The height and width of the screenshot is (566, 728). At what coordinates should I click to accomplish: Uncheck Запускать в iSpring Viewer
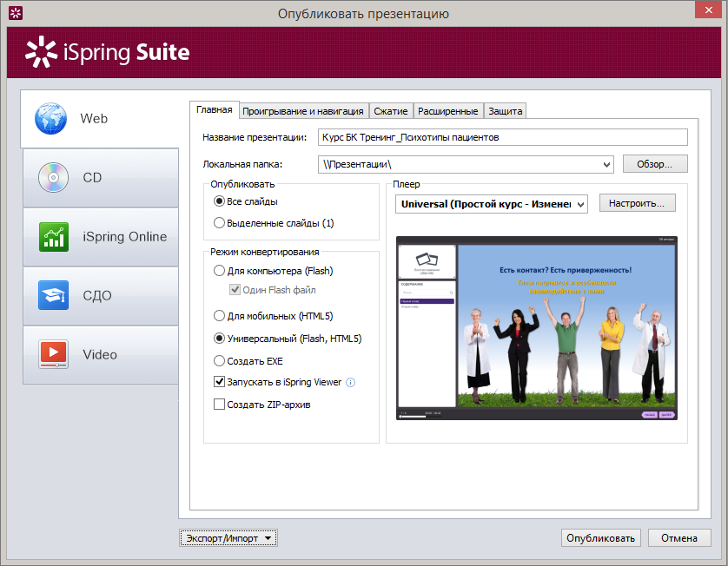tap(219, 381)
